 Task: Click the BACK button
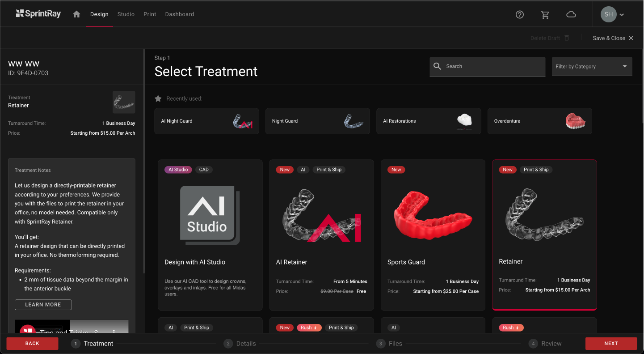pyautogui.click(x=32, y=343)
